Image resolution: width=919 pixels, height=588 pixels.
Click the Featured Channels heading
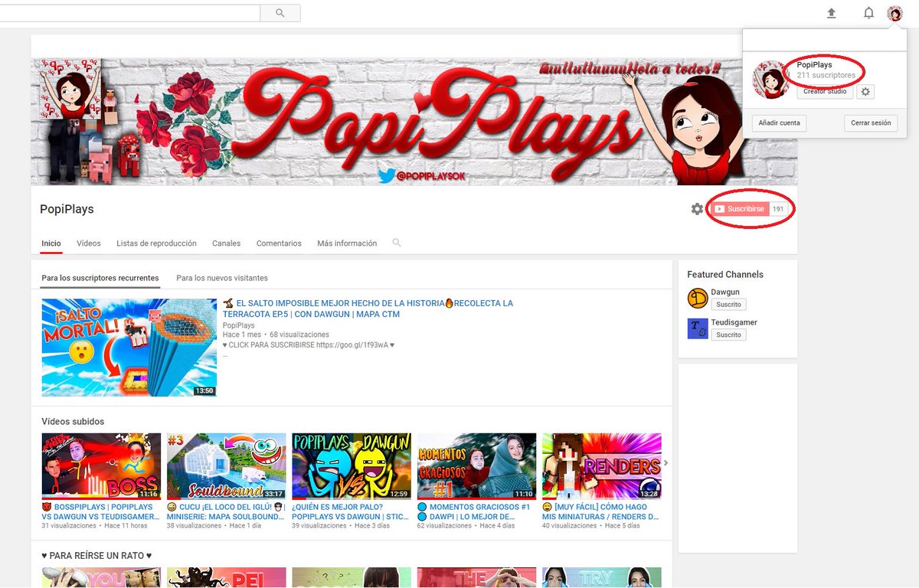pyautogui.click(x=725, y=274)
